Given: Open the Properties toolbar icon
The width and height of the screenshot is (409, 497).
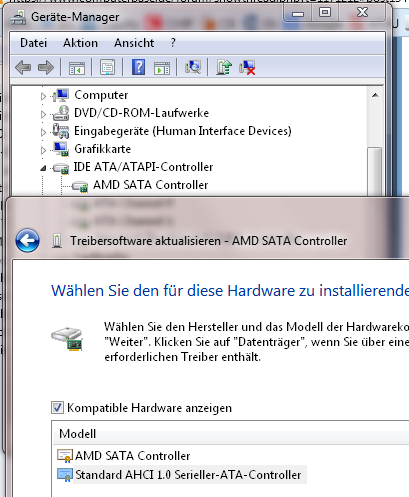Looking at the screenshot, I should [x=107, y=68].
